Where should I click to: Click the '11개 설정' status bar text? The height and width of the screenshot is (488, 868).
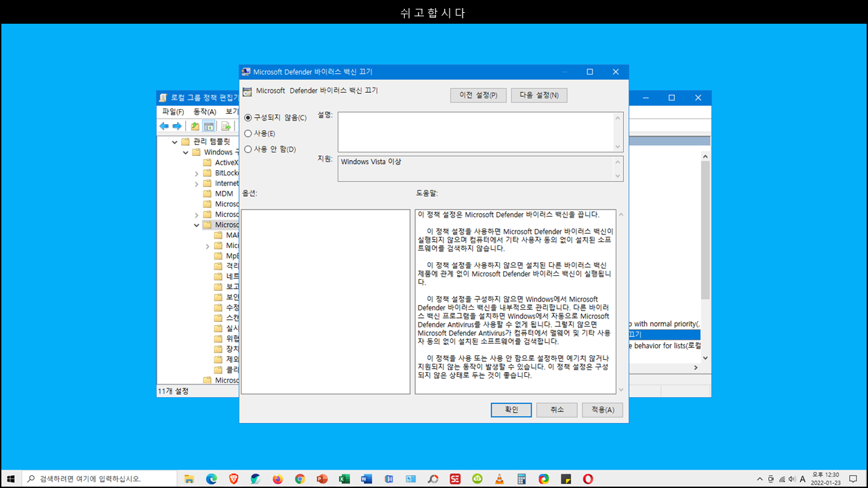[x=173, y=391]
